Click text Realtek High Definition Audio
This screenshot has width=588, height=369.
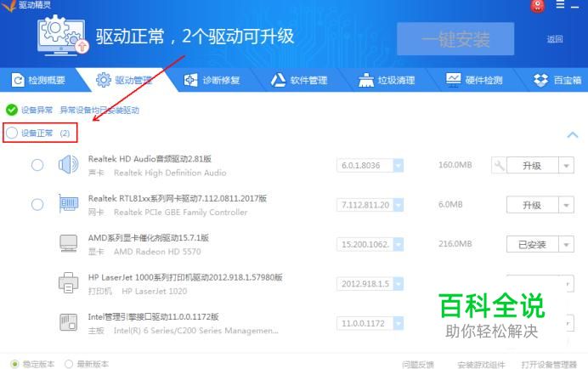pyautogui.click(x=170, y=173)
